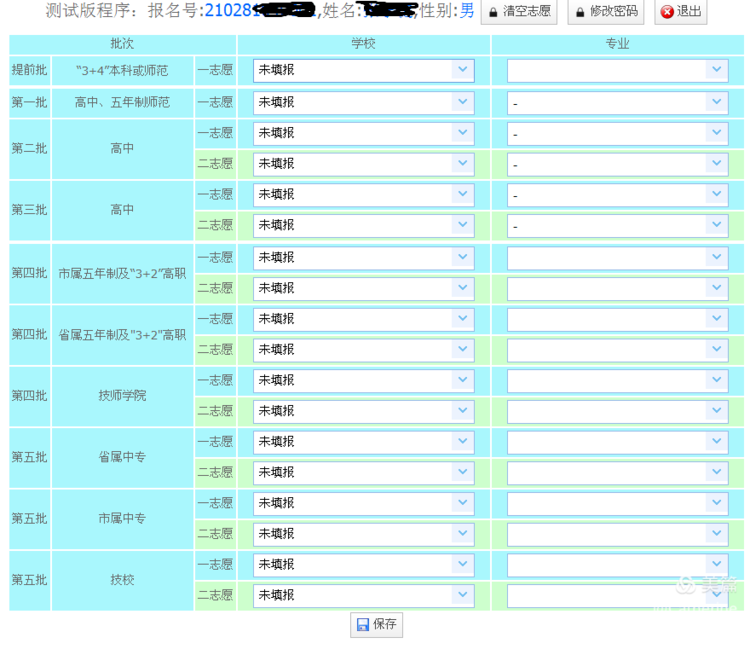Click the 技师学院 cell
This screenshot has width=750, height=649.
click(x=122, y=396)
